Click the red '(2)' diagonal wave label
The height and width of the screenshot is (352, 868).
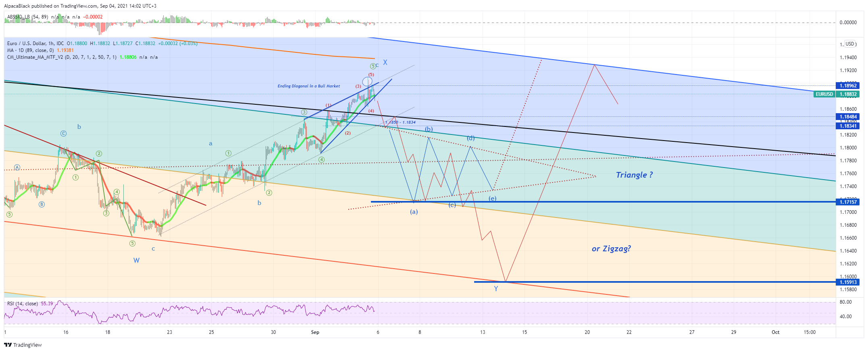[x=348, y=133]
